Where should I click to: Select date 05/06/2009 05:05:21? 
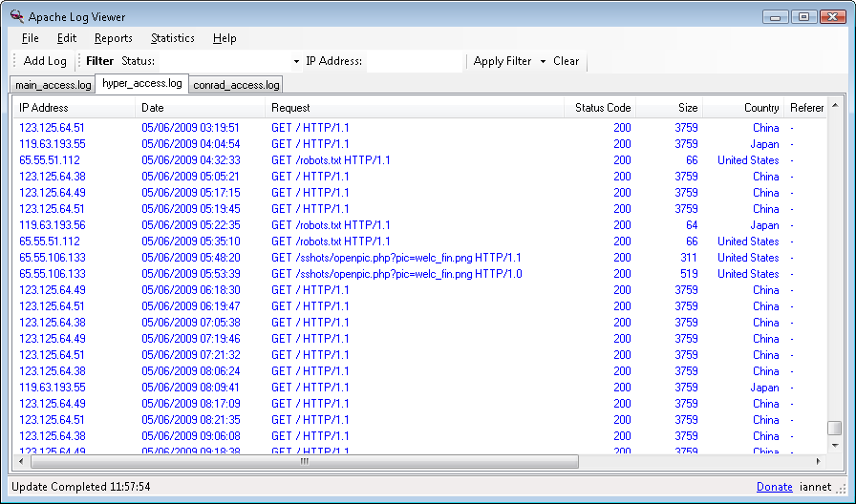point(190,177)
